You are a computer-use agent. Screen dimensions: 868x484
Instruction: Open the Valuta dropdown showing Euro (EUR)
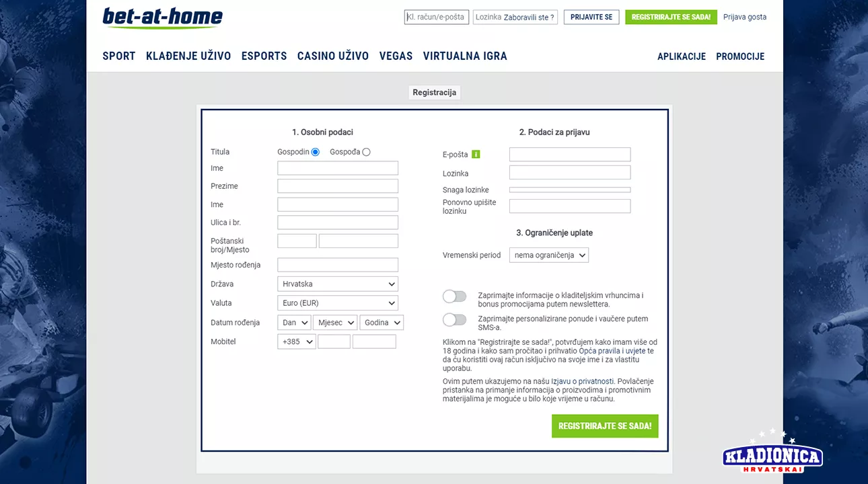point(337,302)
